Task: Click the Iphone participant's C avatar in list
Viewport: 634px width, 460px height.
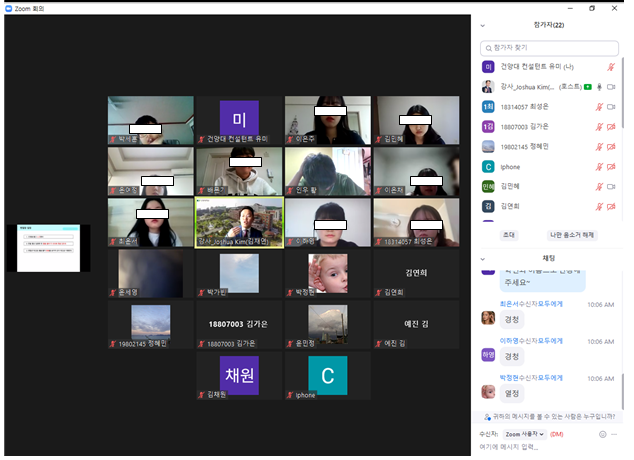Action: (488, 167)
